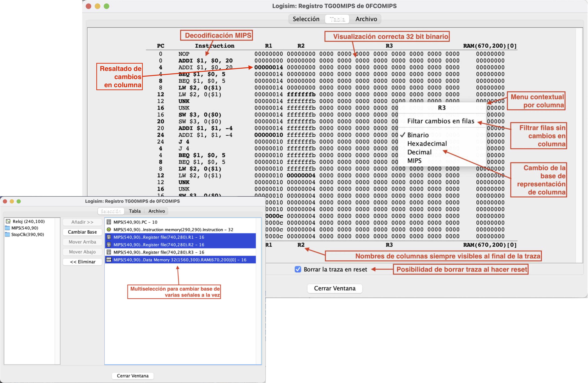Toggle Borrar la traza en reset checkbox

point(298,269)
